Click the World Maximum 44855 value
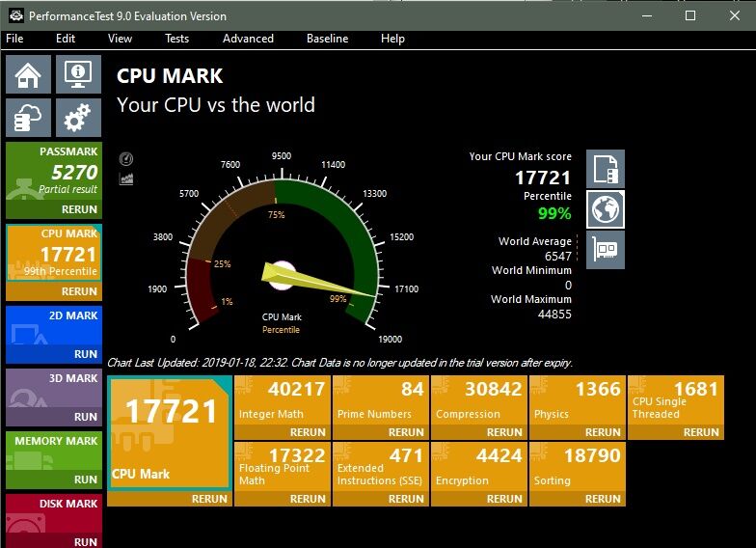Viewport: 756px width, 548px height. click(x=554, y=315)
